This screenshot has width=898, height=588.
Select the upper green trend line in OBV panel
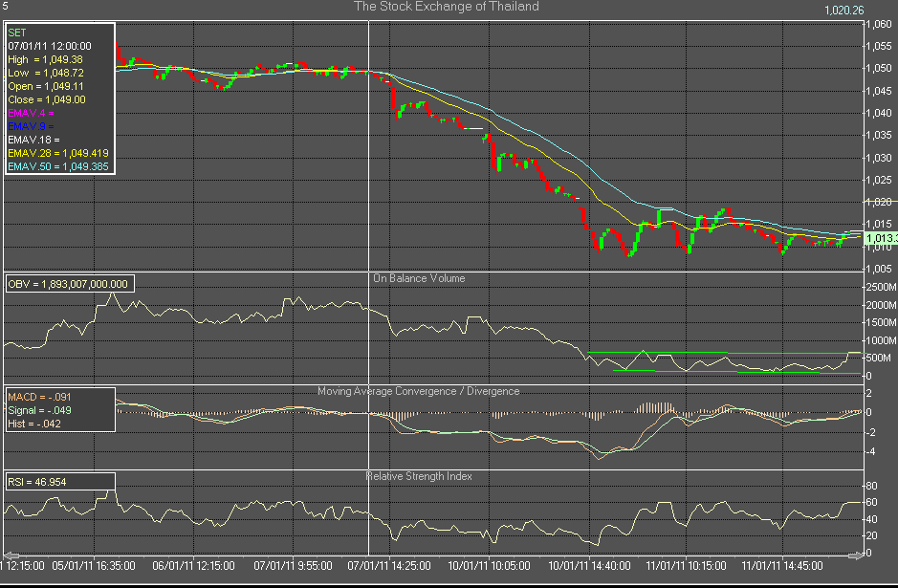coord(725,353)
